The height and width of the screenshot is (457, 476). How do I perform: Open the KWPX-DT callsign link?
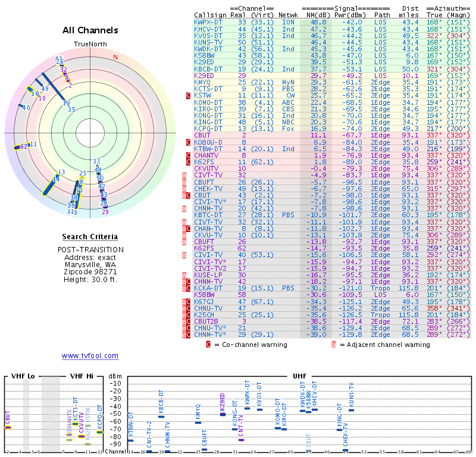click(x=208, y=22)
